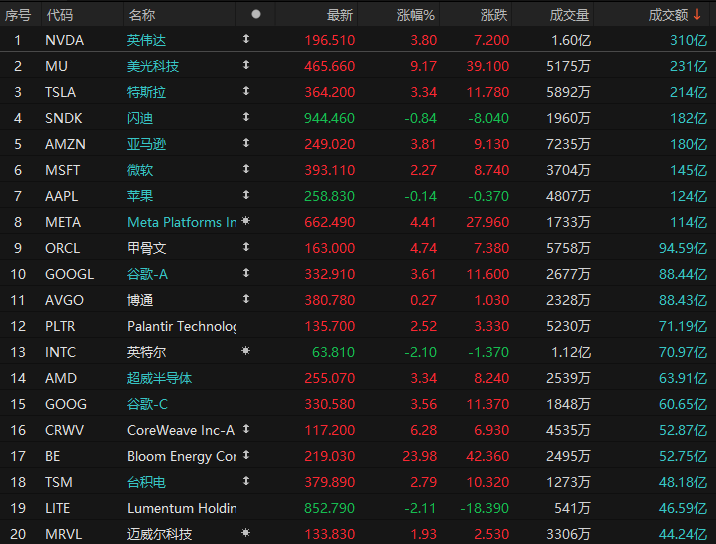Select the CoreWeave Inc-A name cell
This screenshot has height=544, width=716.
(x=181, y=430)
